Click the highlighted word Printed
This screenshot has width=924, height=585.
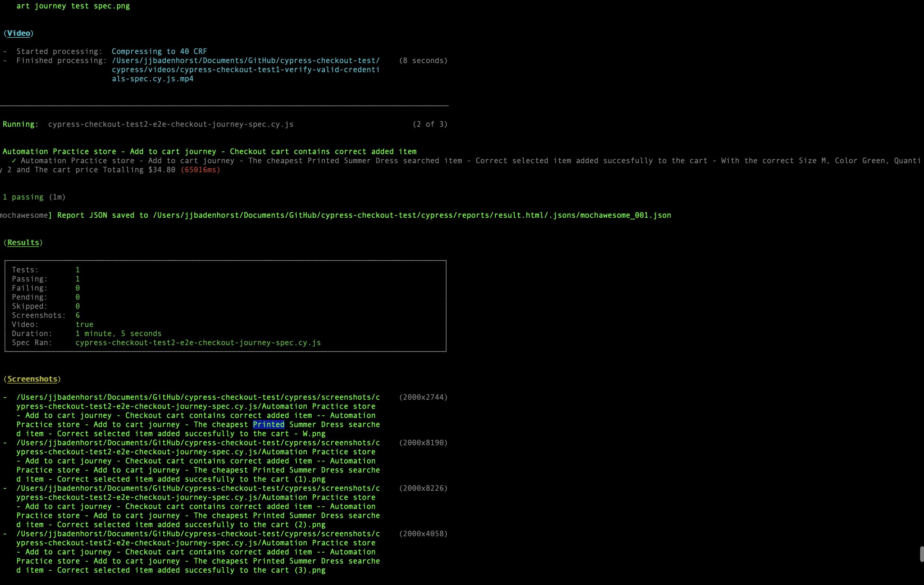pos(269,424)
